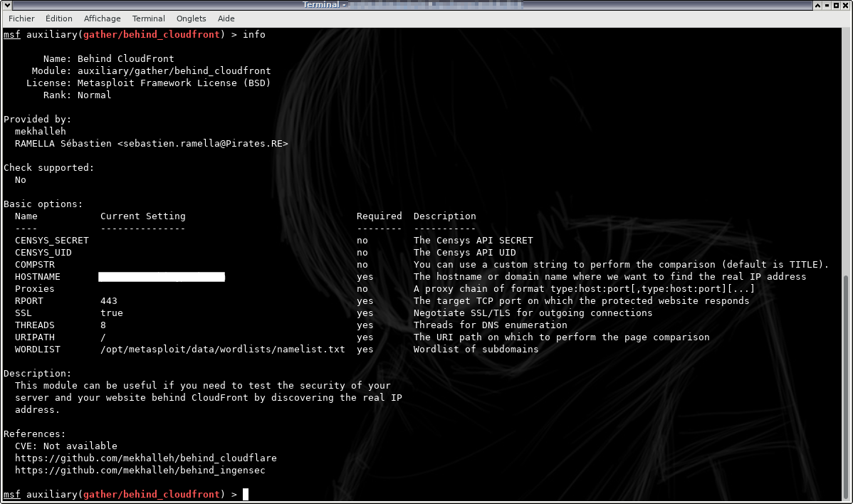Click the Metasploit Framework License (BSD) text
Screen dimensions: 853x504
(x=174, y=83)
